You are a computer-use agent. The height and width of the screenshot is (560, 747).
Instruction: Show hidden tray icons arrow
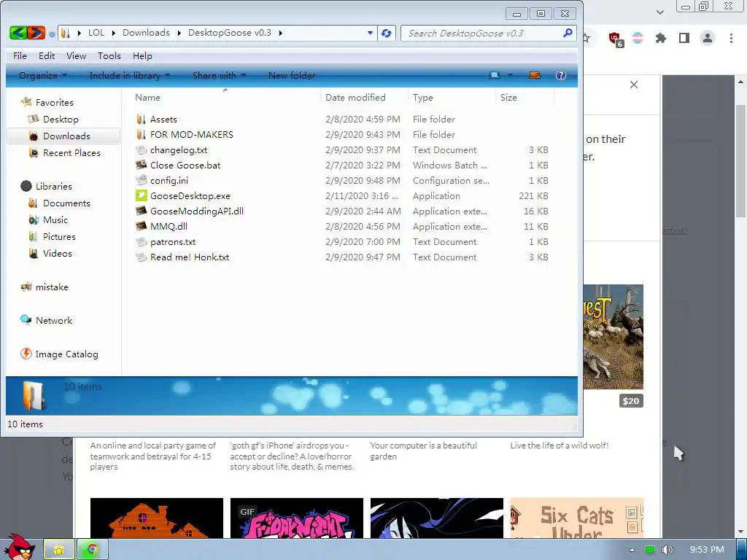pos(632,550)
